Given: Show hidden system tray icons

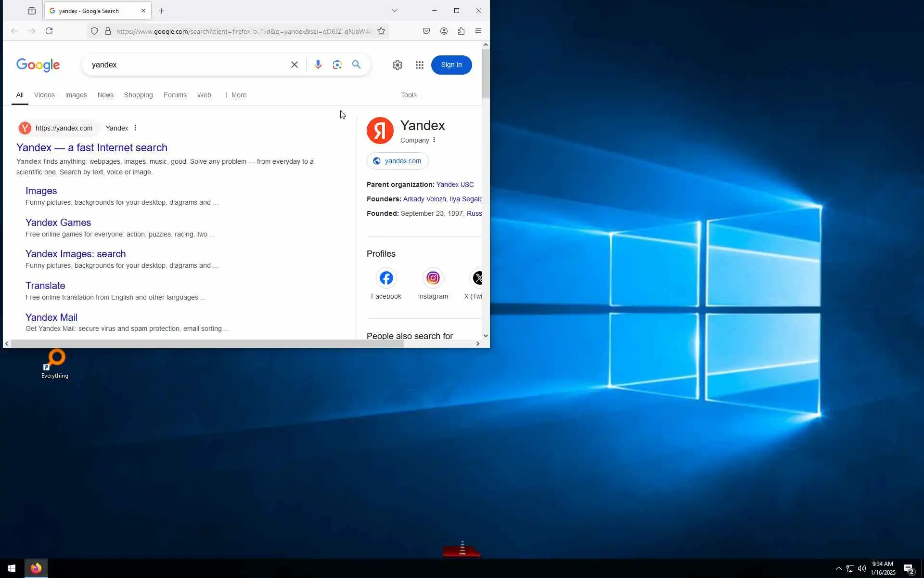Looking at the screenshot, I should click(838, 568).
